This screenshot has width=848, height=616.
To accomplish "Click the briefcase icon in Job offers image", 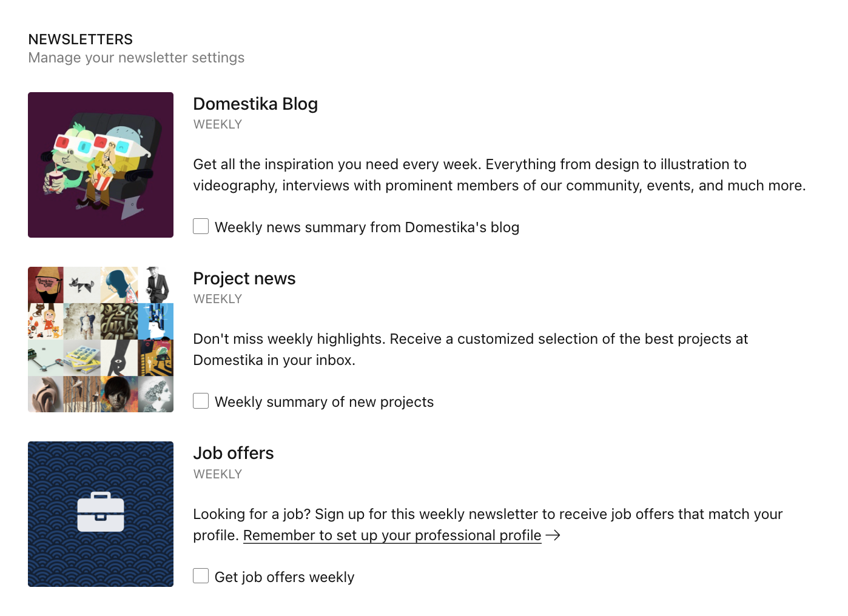I will pos(101,512).
